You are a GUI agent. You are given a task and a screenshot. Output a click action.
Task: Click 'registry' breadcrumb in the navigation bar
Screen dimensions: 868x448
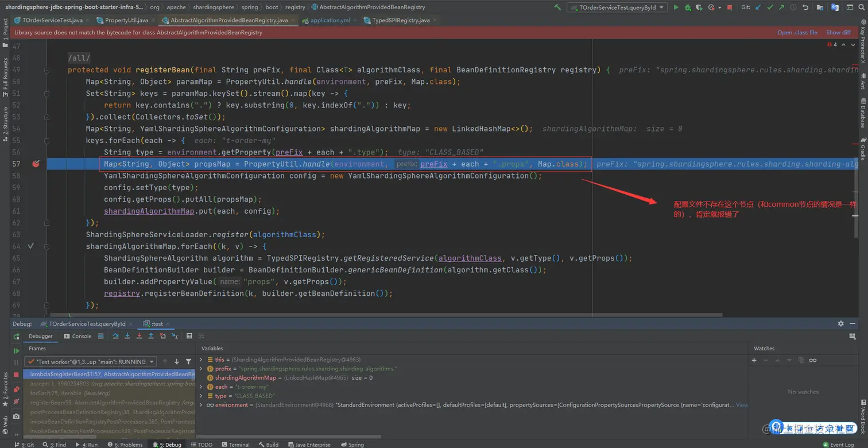pyautogui.click(x=295, y=7)
